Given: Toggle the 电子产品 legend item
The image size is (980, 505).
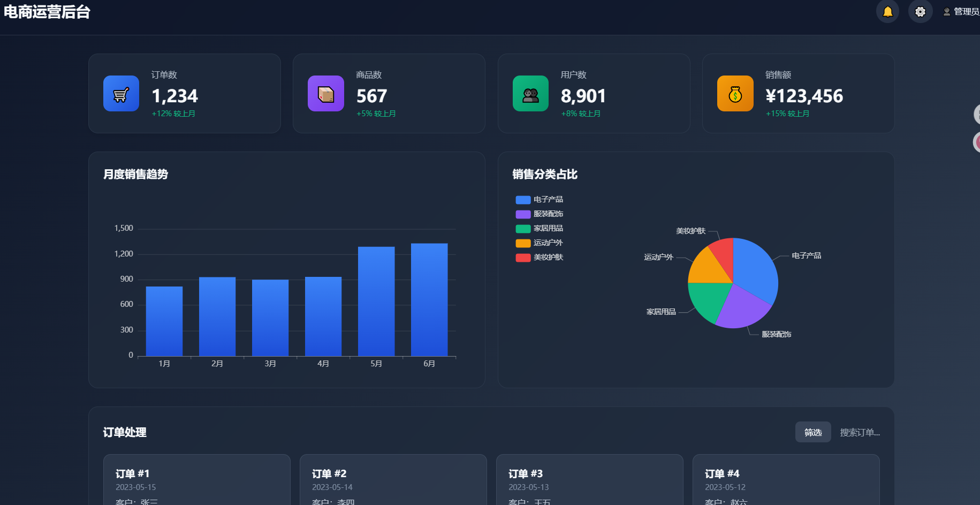Looking at the screenshot, I should [x=539, y=200].
